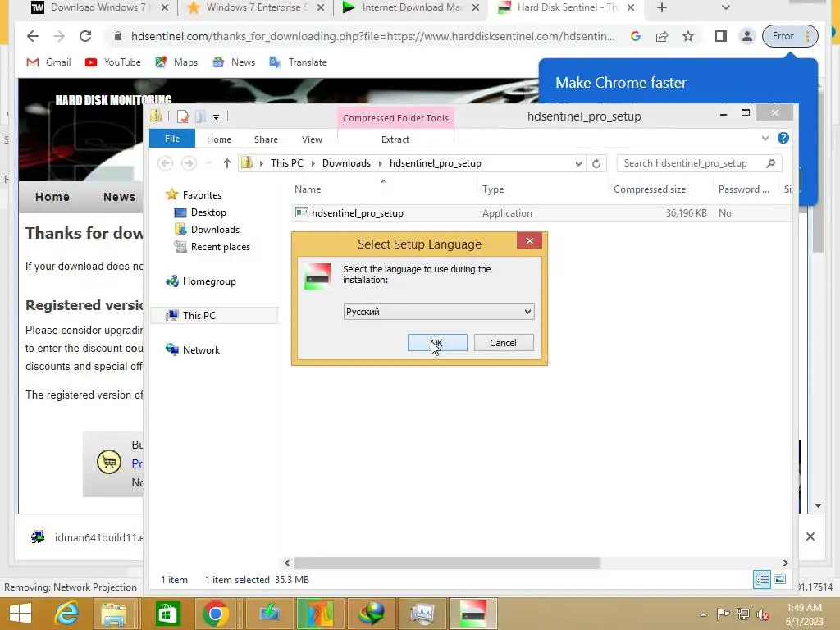
Task: Open the Gmail bookmark
Action: [x=48, y=62]
